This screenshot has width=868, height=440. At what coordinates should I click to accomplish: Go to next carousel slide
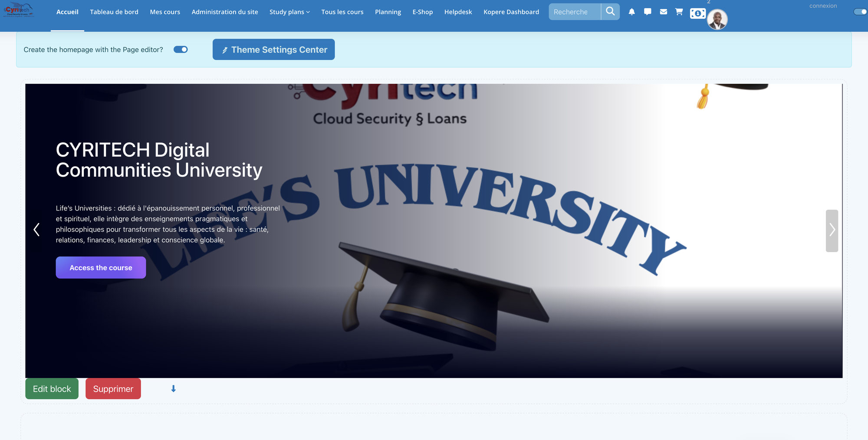[x=832, y=230]
